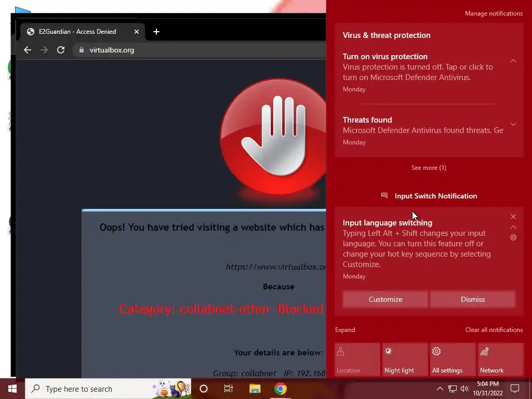
Task: Open Cortana circle icon on taskbar
Action: click(x=204, y=389)
